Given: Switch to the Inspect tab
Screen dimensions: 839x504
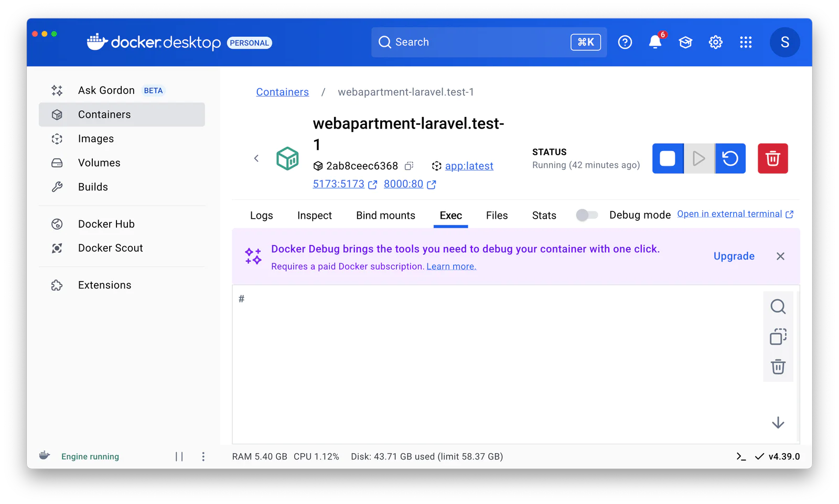Looking at the screenshot, I should pos(315,216).
